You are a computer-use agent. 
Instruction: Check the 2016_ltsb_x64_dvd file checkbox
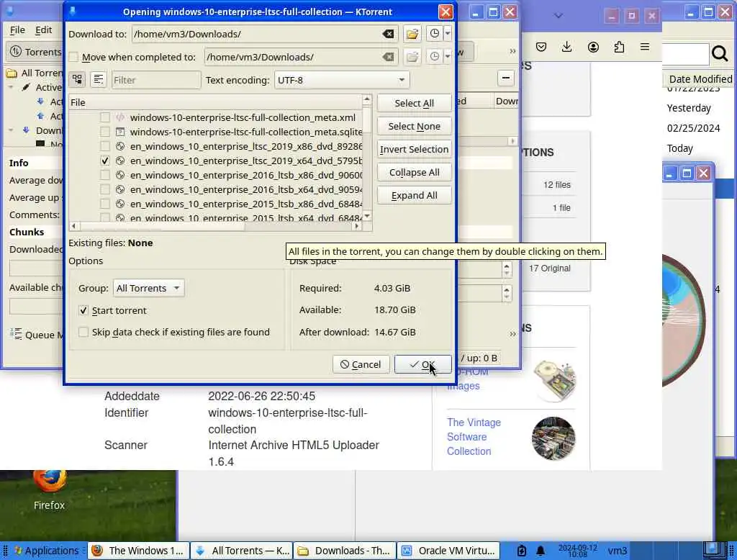point(105,189)
